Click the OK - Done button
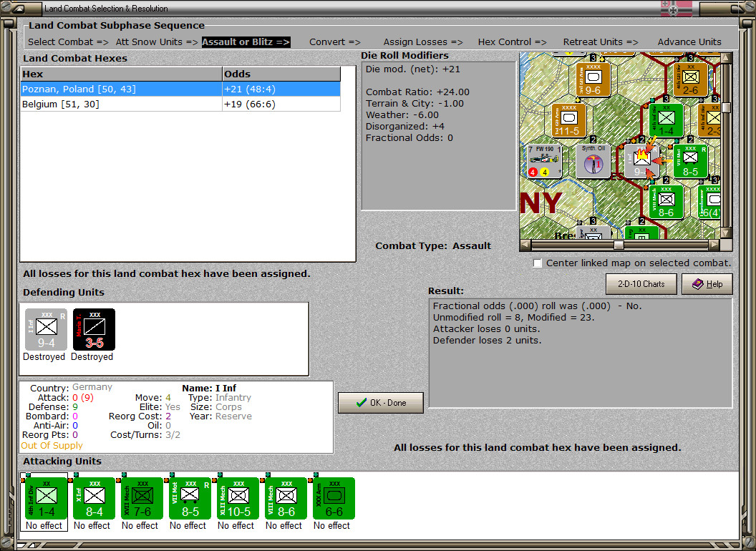Screen dimensions: 756x551 pyautogui.click(x=381, y=403)
